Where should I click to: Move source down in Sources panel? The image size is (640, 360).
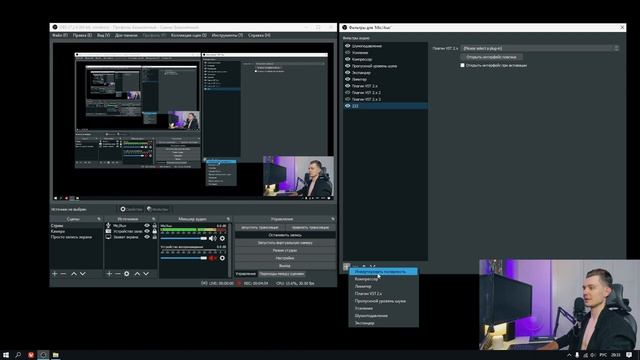(146, 273)
